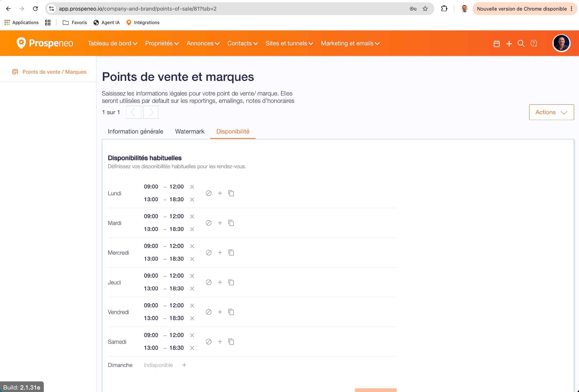
Task: Copy Vendredi hours to other days
Action: (x=231, y=312)
